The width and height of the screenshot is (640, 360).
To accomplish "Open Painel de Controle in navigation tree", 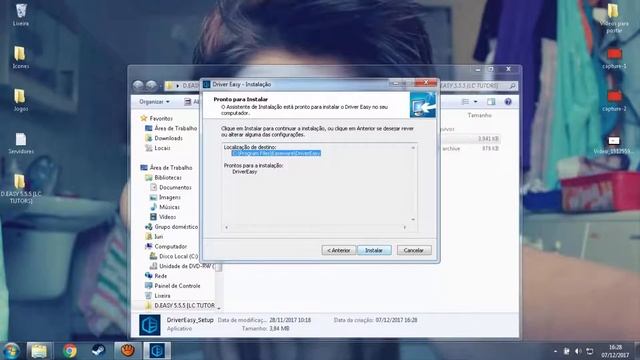I will pyautogui.click(x=173, y=286).
